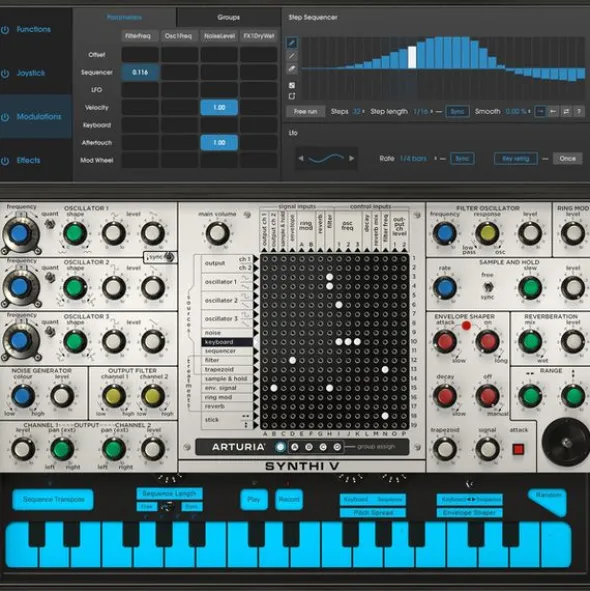Click the dice randomize icon in Step Sequencer
Screen dimensions: 590x591
[292, 86]
